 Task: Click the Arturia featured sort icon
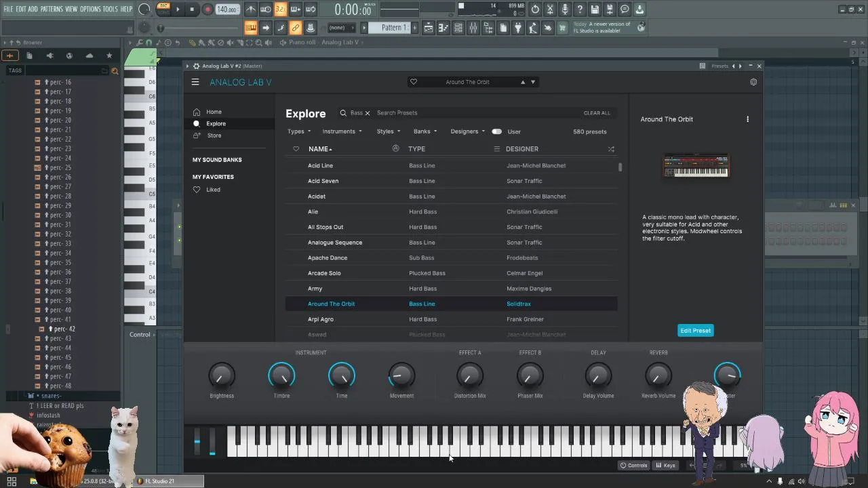click(395, 148)
